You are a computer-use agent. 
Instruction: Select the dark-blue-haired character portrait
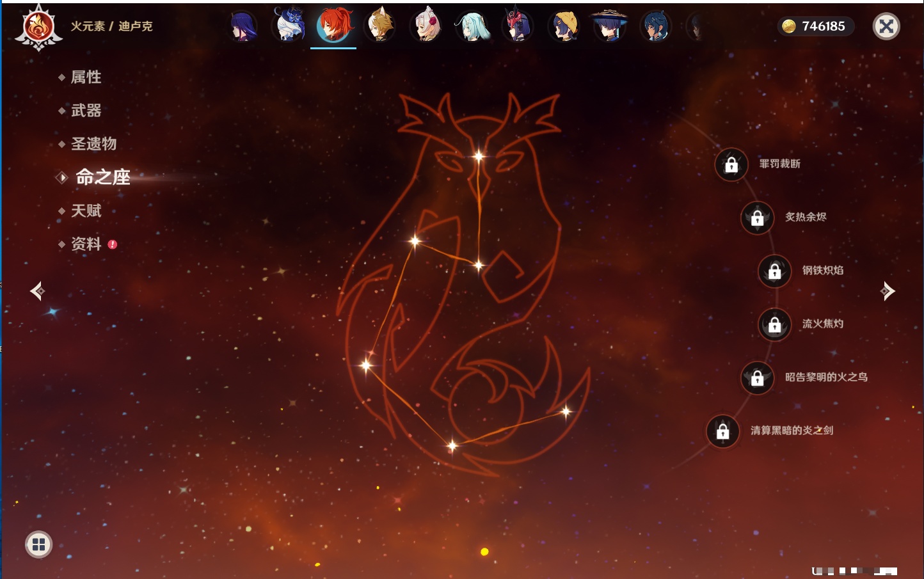(655, 26)
